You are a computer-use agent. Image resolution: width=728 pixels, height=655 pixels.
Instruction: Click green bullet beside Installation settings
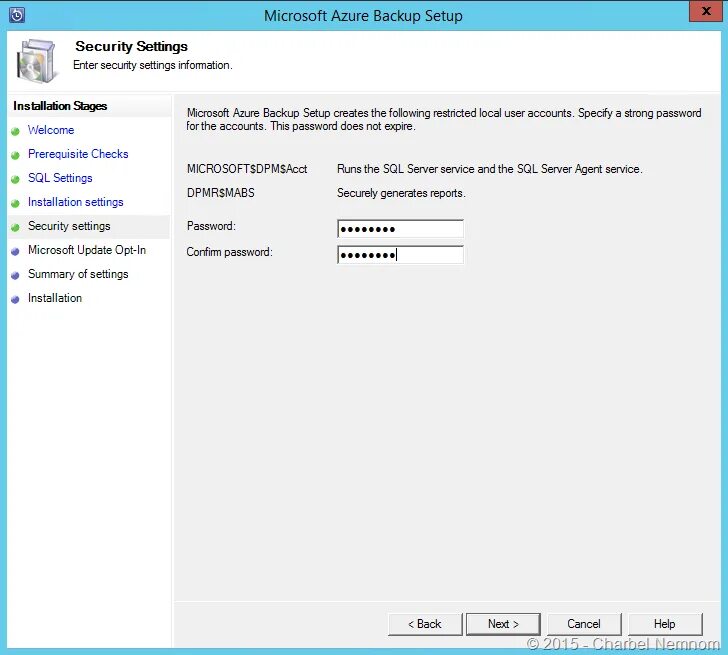pyautogui.click(x=15, y=203)
